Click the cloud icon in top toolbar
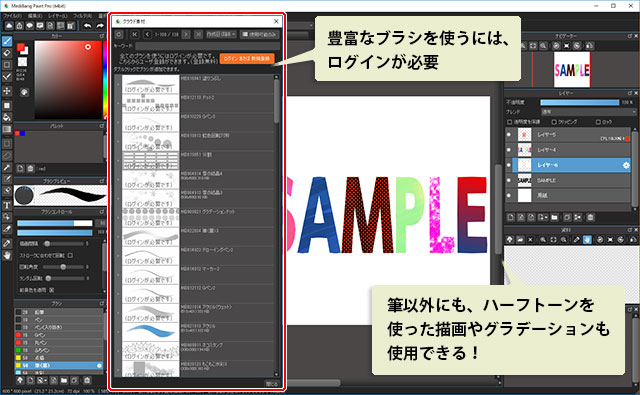Viewport: 640px width, 395px height. pyautogui.click(x=9, y=26)
